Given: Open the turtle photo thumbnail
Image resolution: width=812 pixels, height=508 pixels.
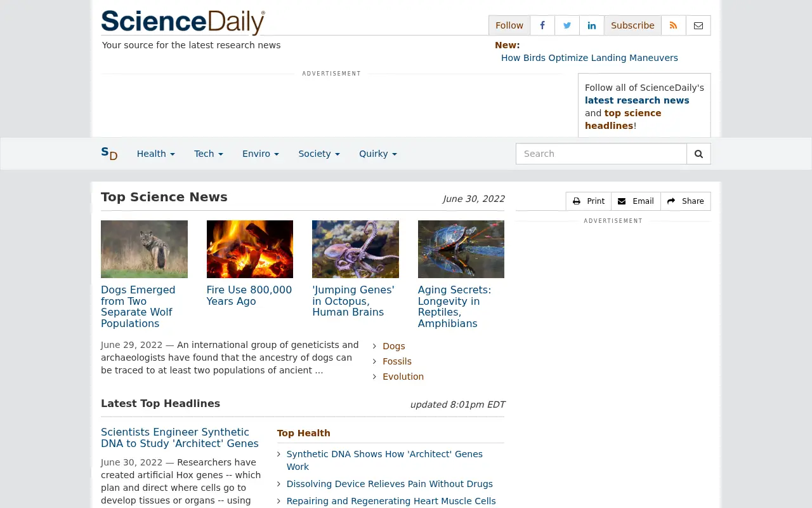Looking at the screenshot, I should tap(461, 249).
